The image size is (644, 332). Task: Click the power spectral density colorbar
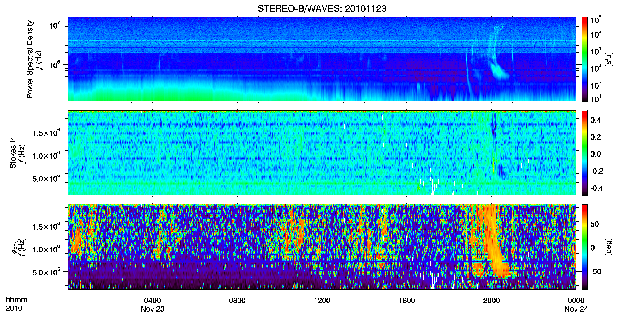pos(585,59)
